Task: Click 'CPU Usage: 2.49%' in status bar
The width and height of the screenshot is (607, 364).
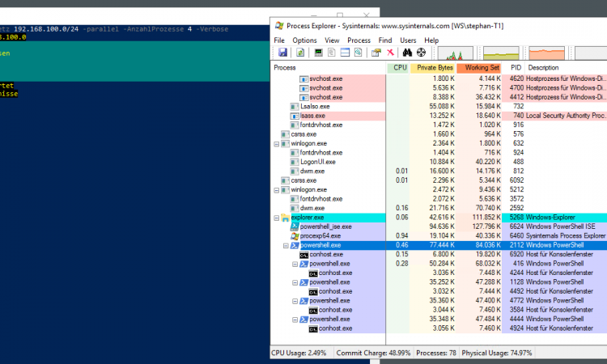Action: pos(299,353)
